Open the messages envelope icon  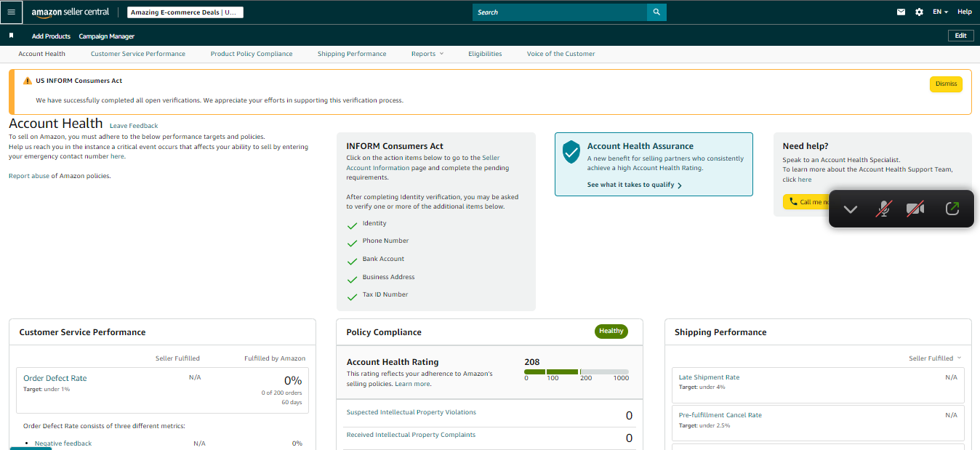[x=901, y=12]
